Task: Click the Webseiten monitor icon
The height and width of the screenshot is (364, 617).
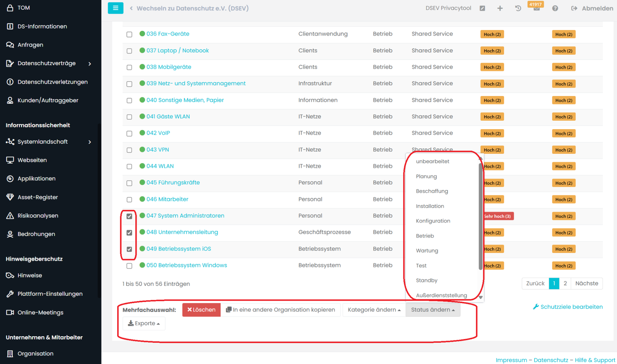Action: (x=10, y=160)
